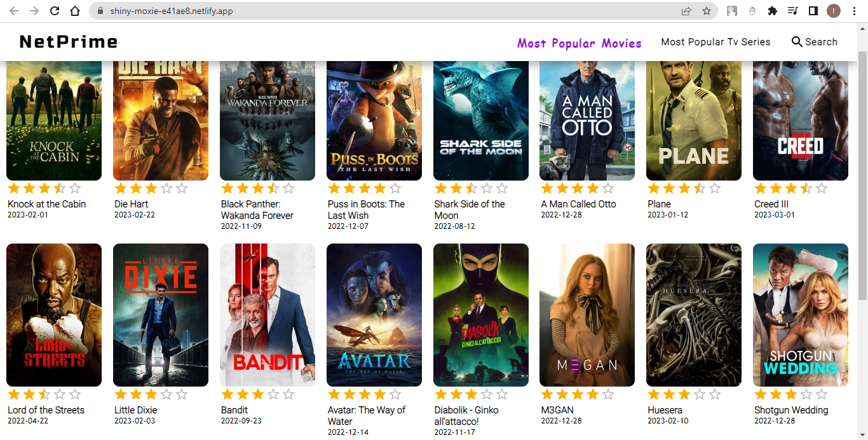Open the Creed III poster
The height and width of the screenshot is (440, 868).
pyautogui.click(x=801, y=121)
